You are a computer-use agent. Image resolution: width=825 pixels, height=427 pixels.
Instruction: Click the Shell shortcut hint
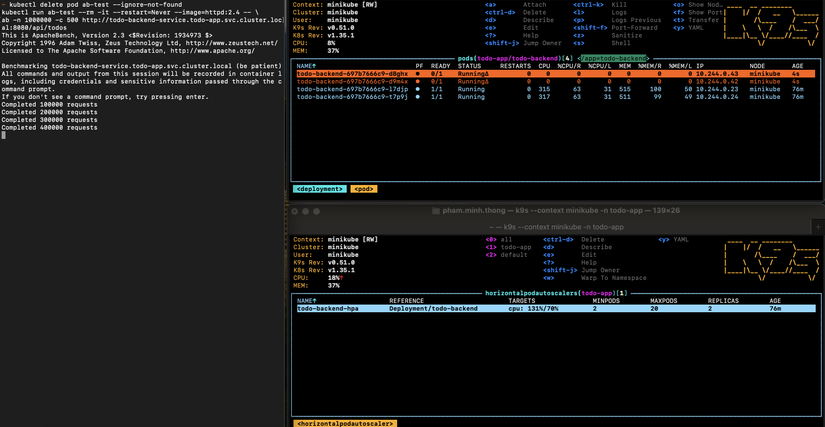click(621, 43)
